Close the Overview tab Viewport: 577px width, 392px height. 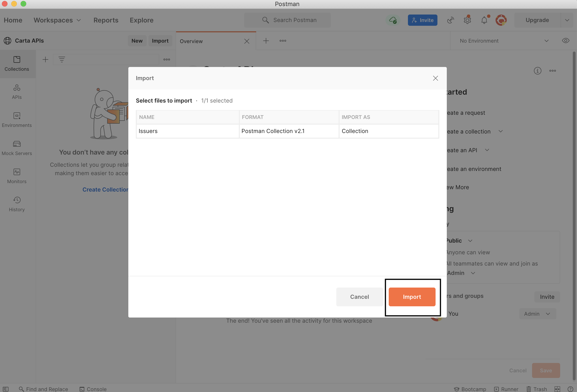click(247, 41)
